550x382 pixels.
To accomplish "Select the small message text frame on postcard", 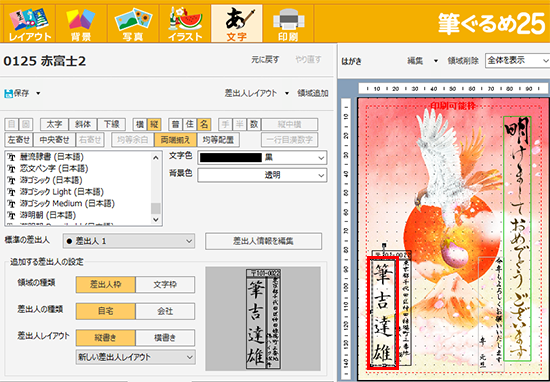I will (491, 314).
